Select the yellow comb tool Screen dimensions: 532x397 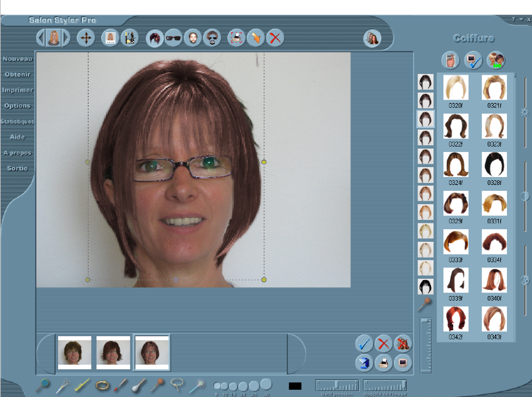tap(82, 385)
